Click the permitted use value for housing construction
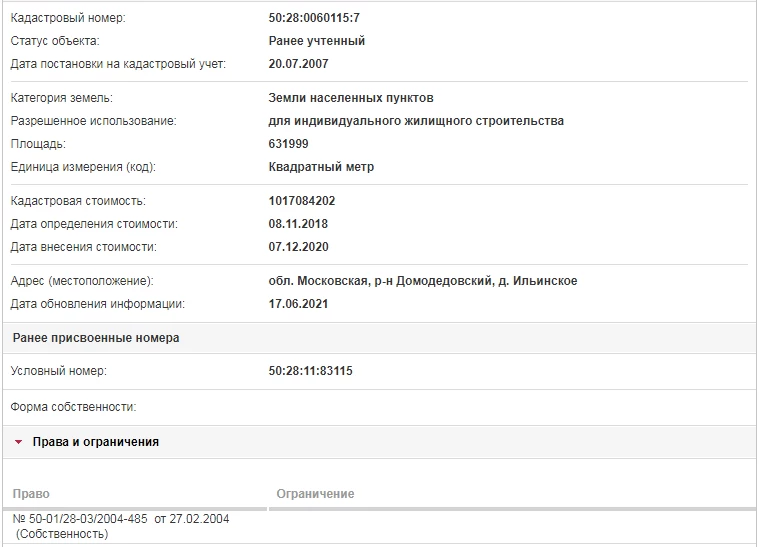Viewport: 759px width, 547px height. point(416,121)
